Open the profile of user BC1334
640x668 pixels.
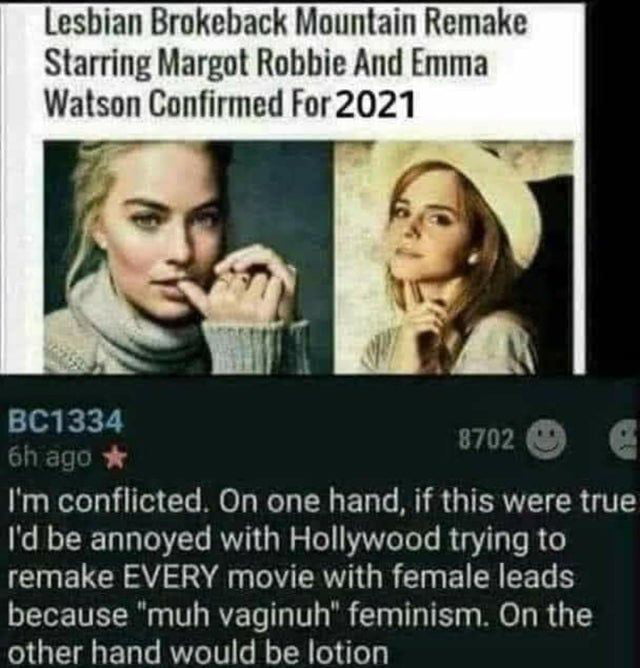tap(66, 423)
